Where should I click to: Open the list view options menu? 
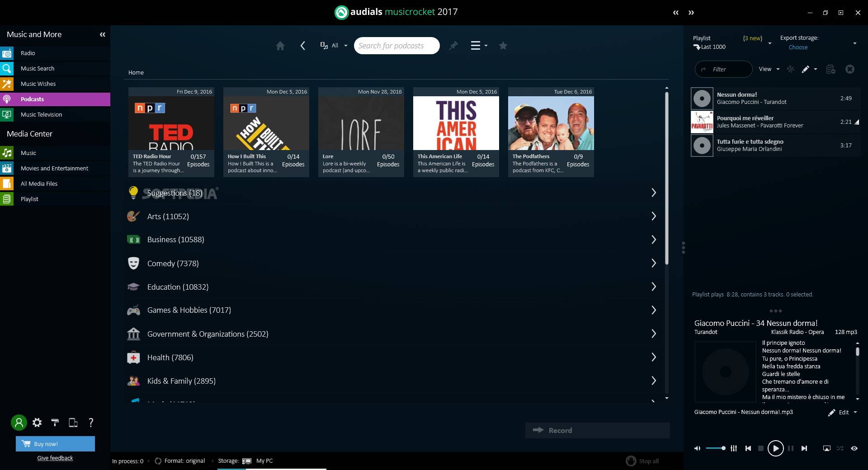pyautogui.click(x=479, y=46)
